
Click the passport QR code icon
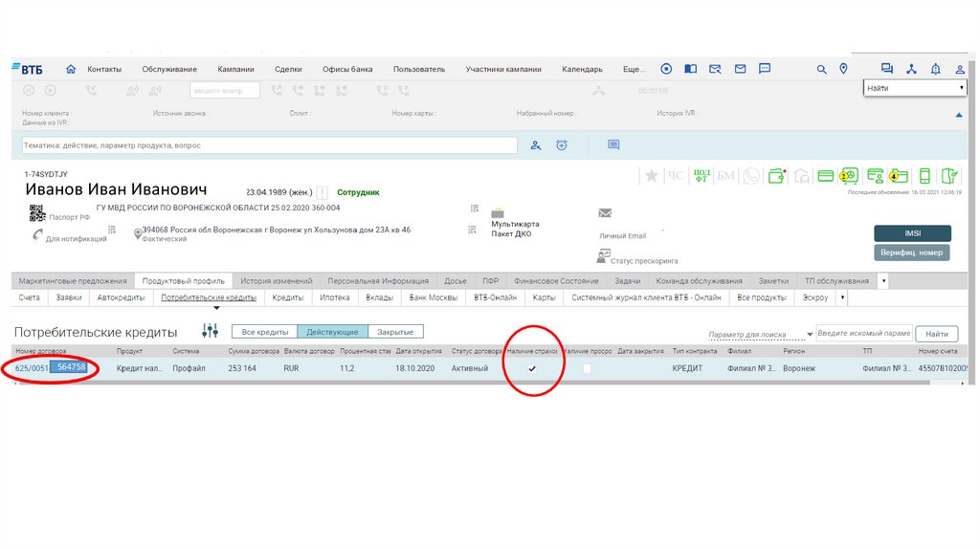pyautogui.click(x=37, y=213)
